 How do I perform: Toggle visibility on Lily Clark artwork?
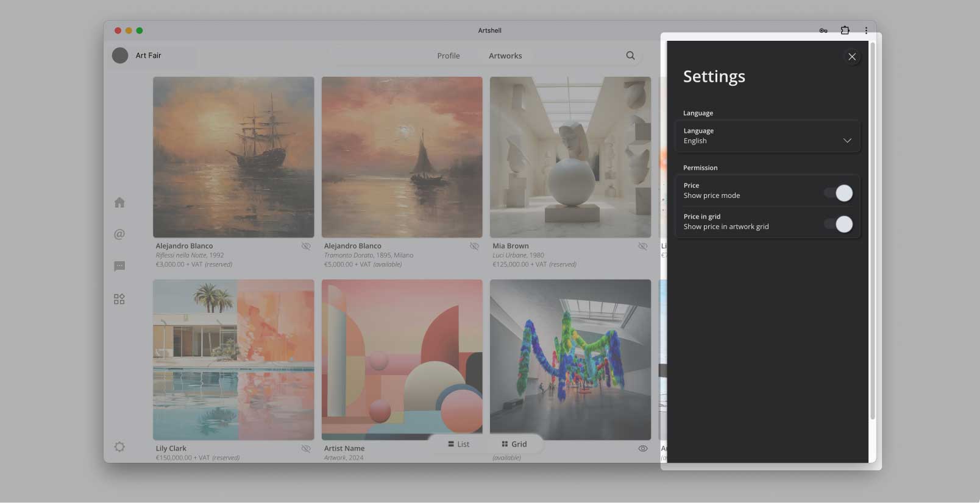point(306,449)
